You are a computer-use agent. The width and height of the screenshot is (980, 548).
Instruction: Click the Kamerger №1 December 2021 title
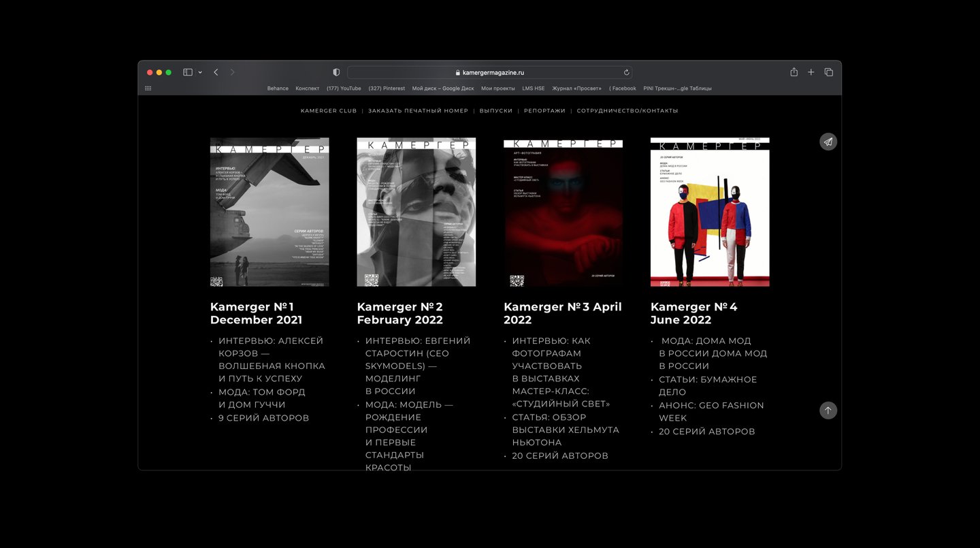pos(257,313)
